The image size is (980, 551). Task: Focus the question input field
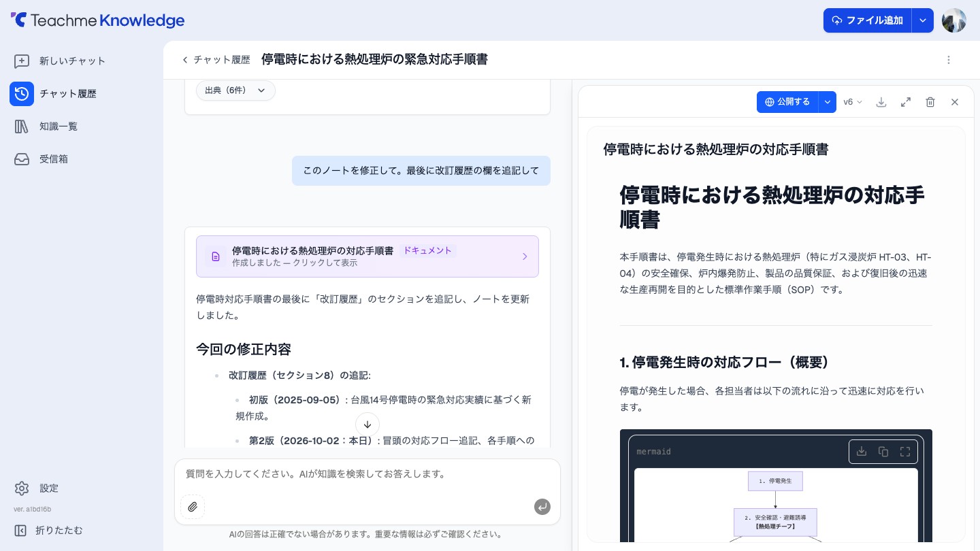coord(367,474)
